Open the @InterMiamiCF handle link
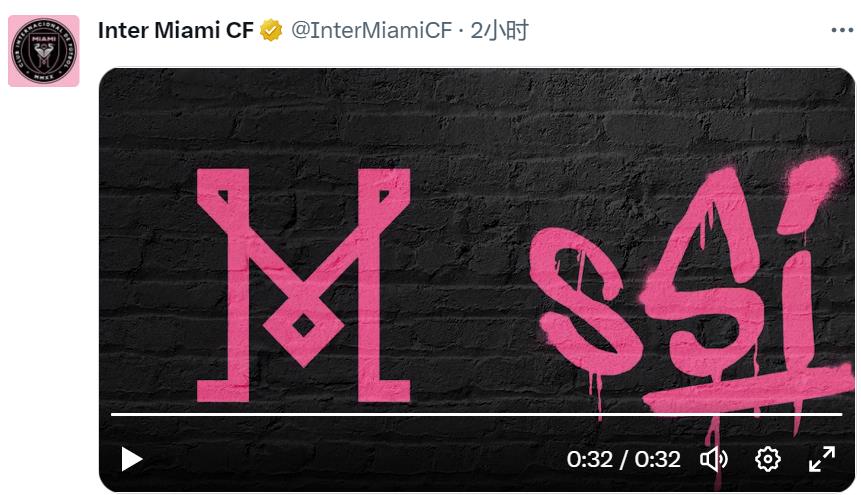Viewport: 861px width, 495px height. (371, 30)
